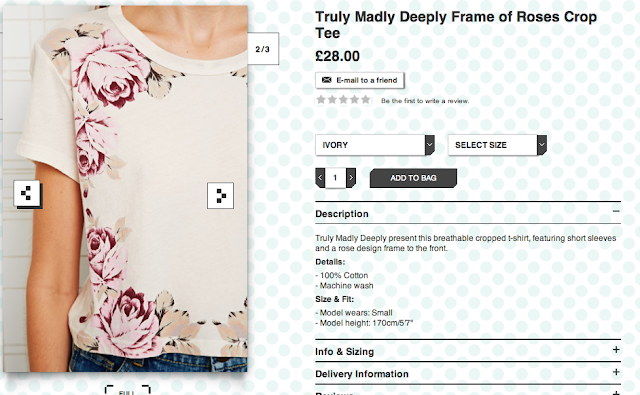Screen dimensions: 640x395
Task: Rate product with the fifth star
Action: coord(366,99)
